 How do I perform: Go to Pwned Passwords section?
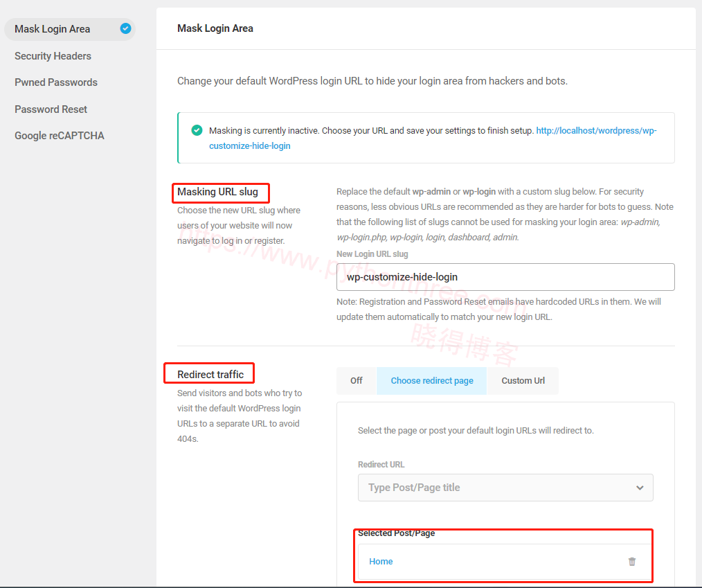click(56, 82)
